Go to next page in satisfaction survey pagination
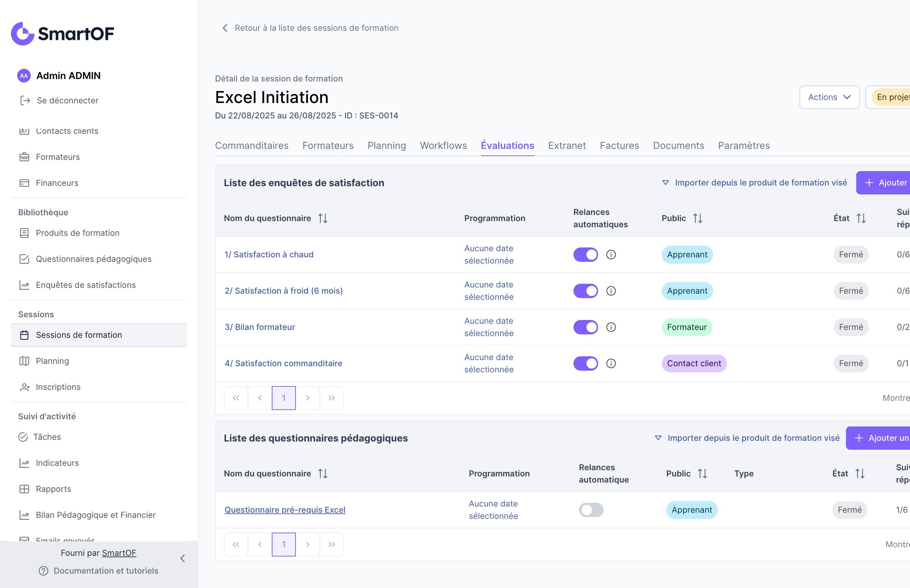Image resolution: width=910 pixels, height=588 pixels. click(307, 398)
